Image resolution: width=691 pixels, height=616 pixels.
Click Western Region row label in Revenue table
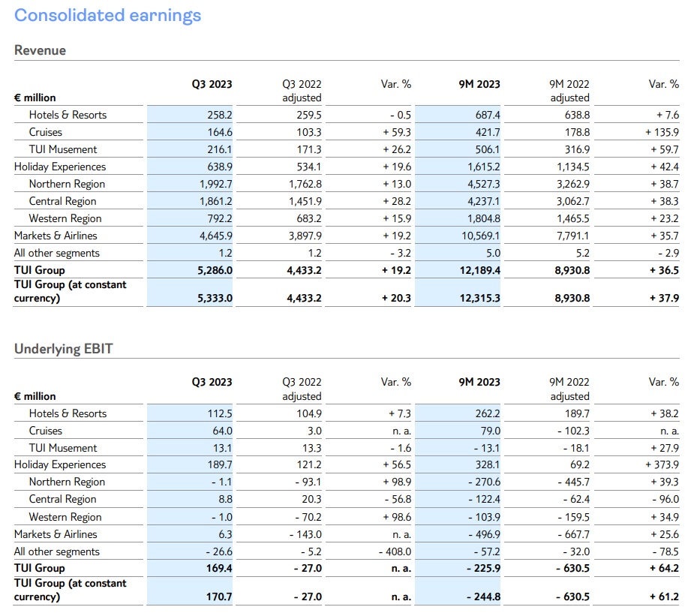pos(65,218)
